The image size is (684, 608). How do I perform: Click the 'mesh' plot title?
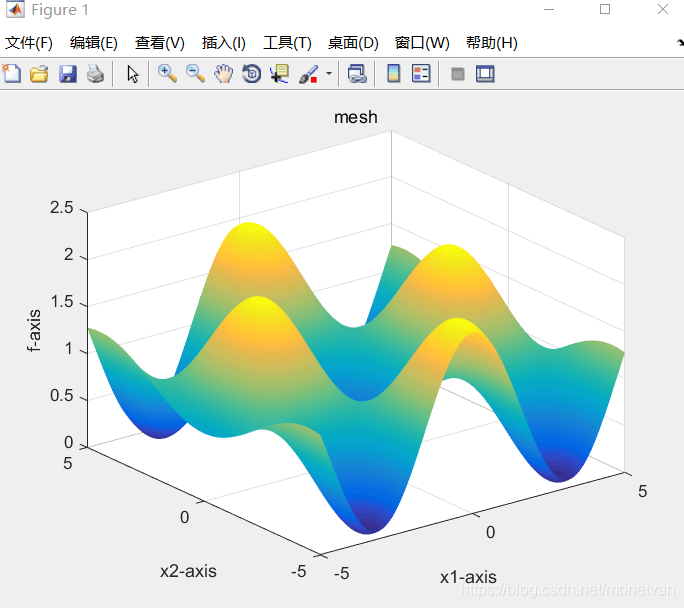click(x=356, y=117)
